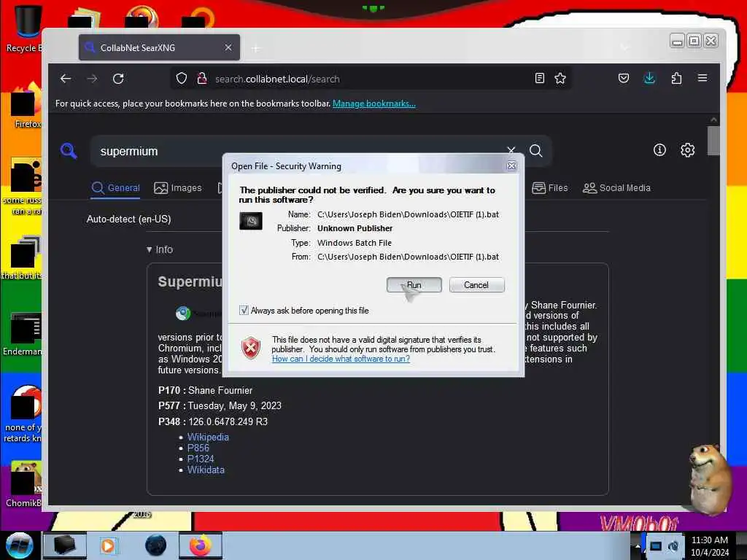
Task: Close the Security Warning dialog
Action: tap(511, 166)
